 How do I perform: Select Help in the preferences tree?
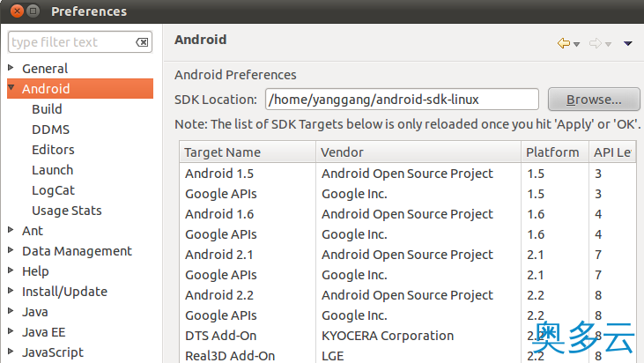click(35, 271)
